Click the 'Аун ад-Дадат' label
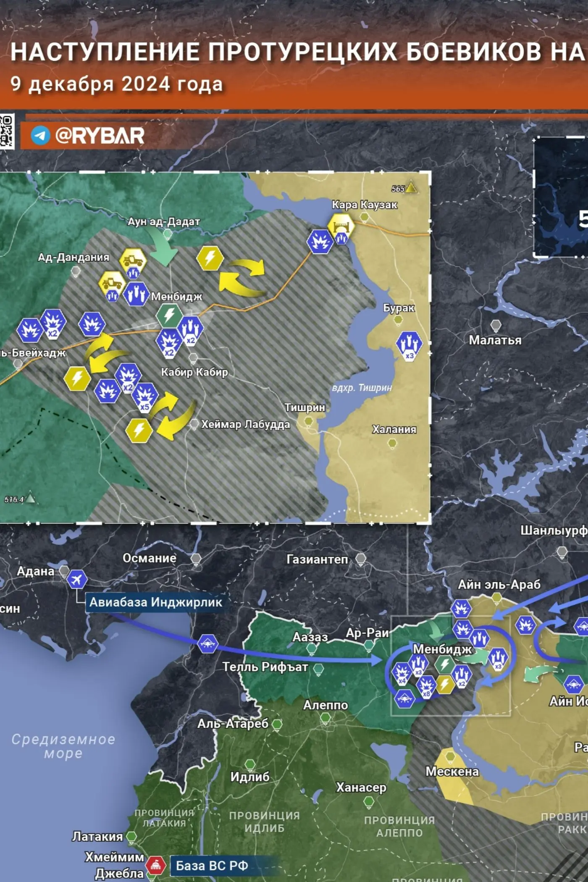The height and width of the screenshot is (882, 588). [x=163, y=221]
